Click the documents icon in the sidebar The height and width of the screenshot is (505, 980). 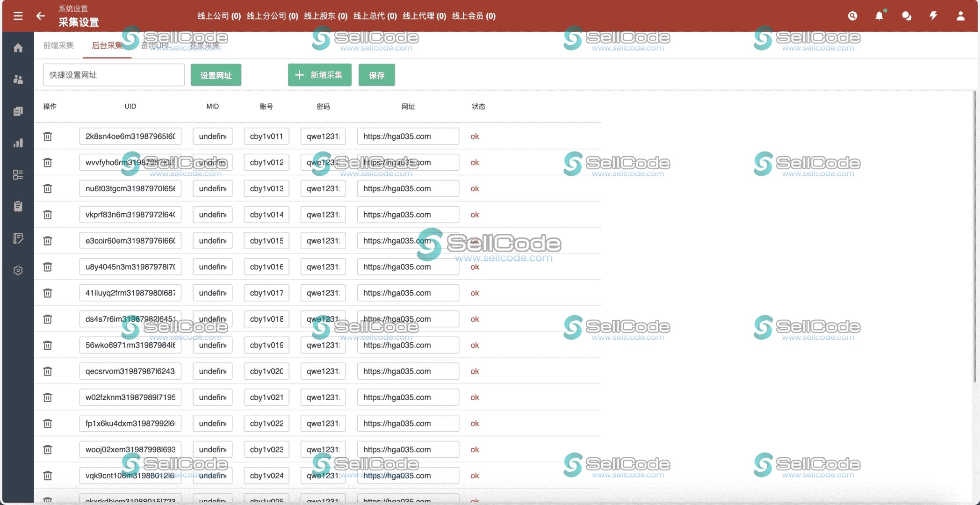tap(18, 111)
